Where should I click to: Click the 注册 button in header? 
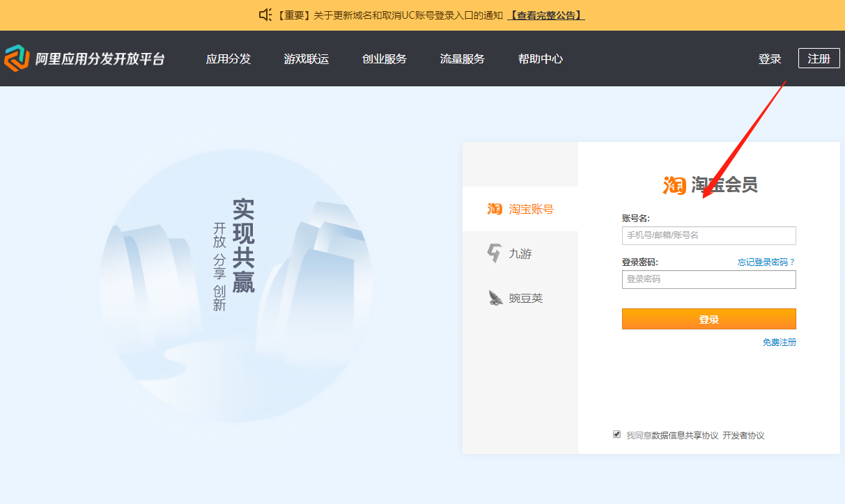click(819, 58)
